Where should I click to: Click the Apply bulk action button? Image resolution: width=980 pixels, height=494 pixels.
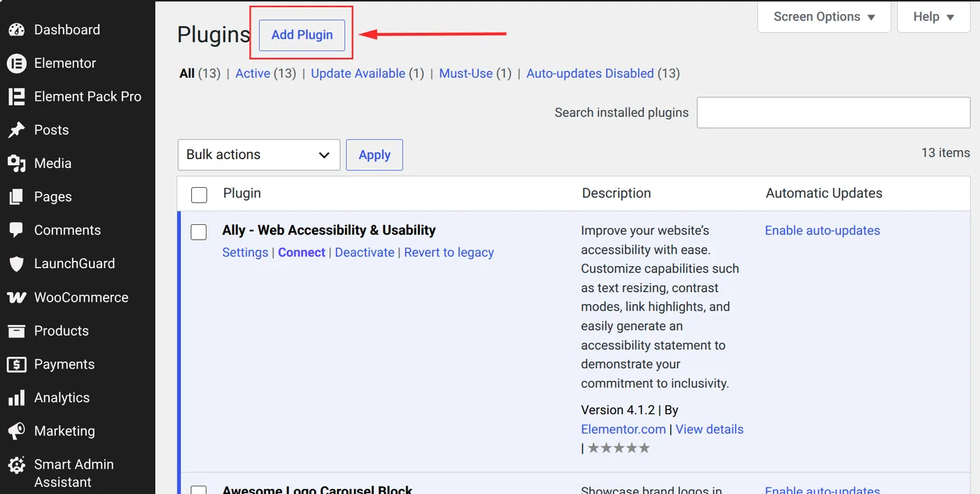point(374,155)
